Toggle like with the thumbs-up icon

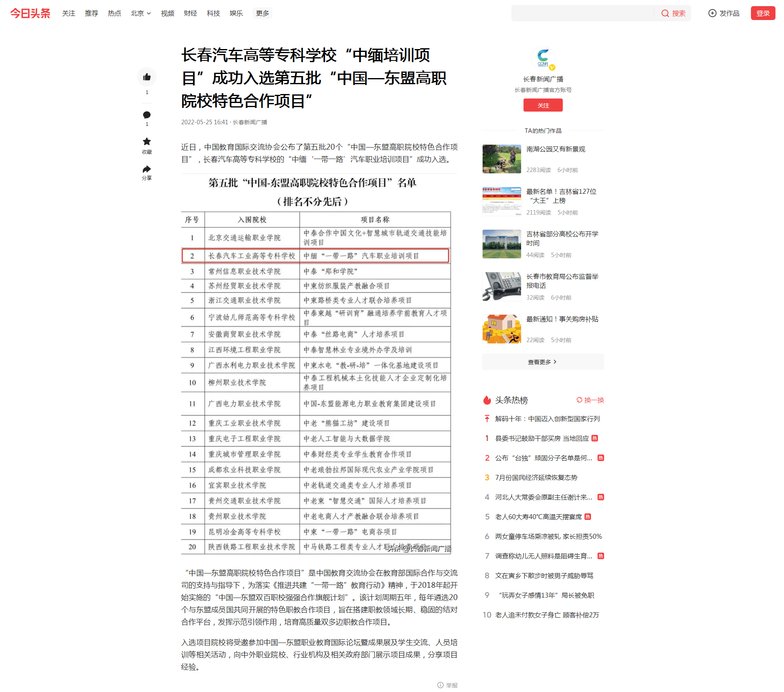pos(146,77)
